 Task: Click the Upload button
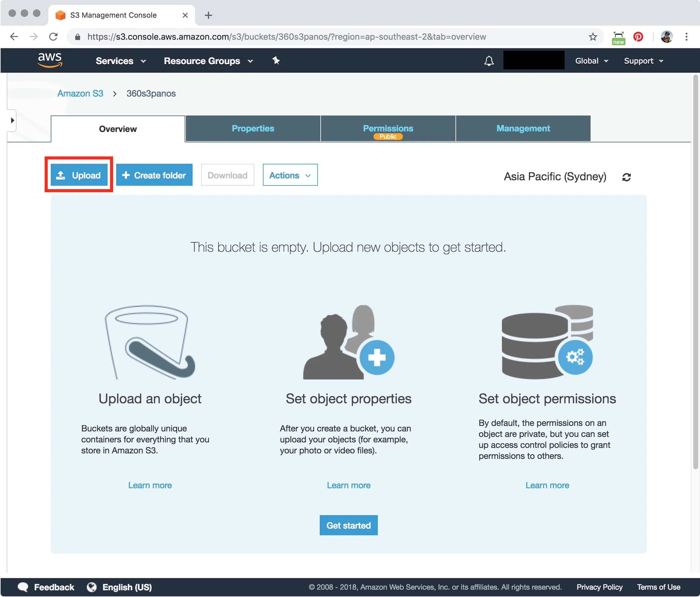pos(79,175)
